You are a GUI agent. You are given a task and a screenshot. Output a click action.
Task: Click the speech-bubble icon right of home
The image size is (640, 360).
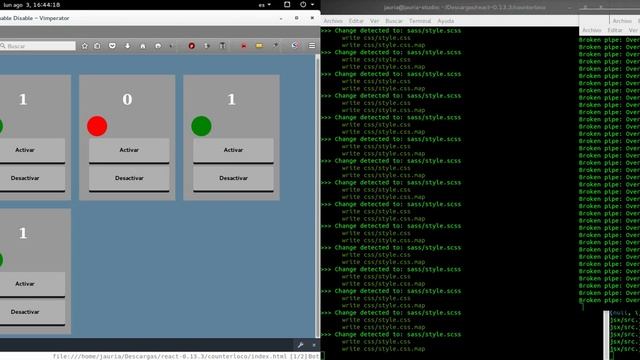(x=158, y=46)
